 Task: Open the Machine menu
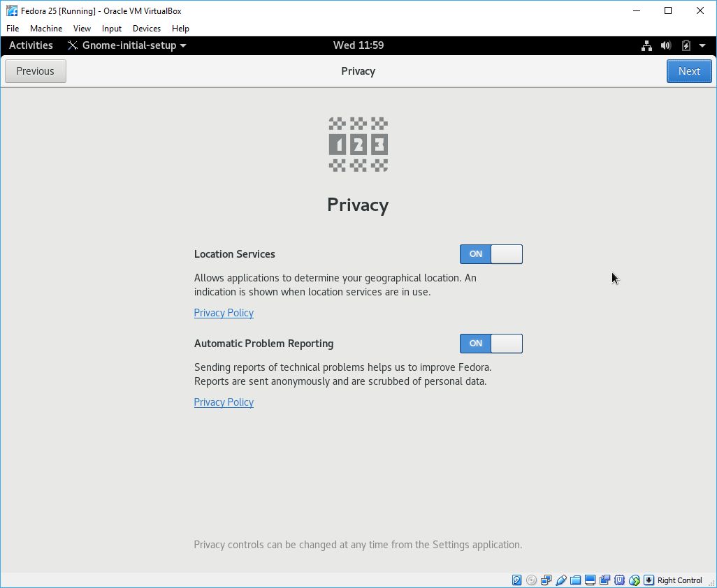click(x=46, y=29)
